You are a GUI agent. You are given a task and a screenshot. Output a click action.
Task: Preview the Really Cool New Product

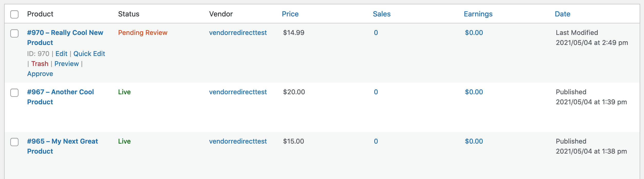pyautogui.click(x=67, y=64)
